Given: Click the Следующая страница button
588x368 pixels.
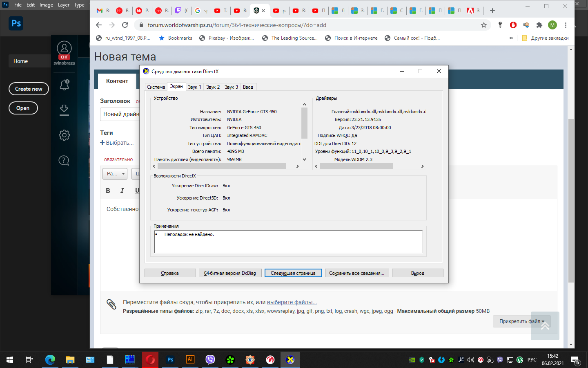Looking at the screenshot, I should tap(293, 273).
